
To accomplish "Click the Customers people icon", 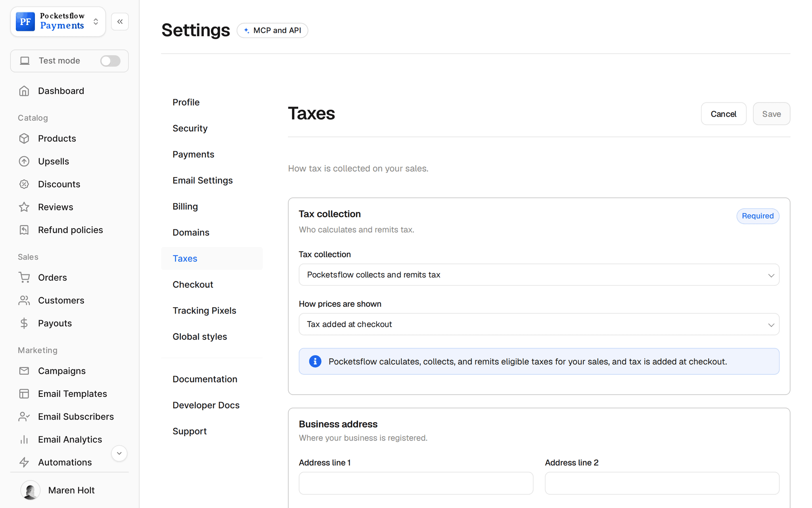I will click(x=24, y=300).
